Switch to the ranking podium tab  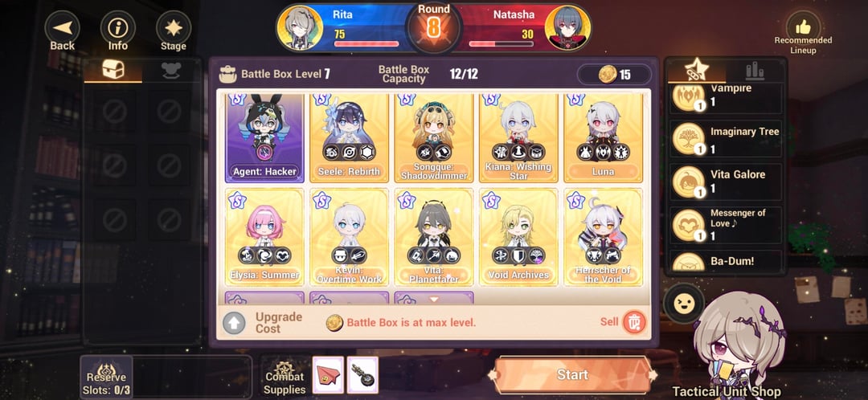(755, 70)
